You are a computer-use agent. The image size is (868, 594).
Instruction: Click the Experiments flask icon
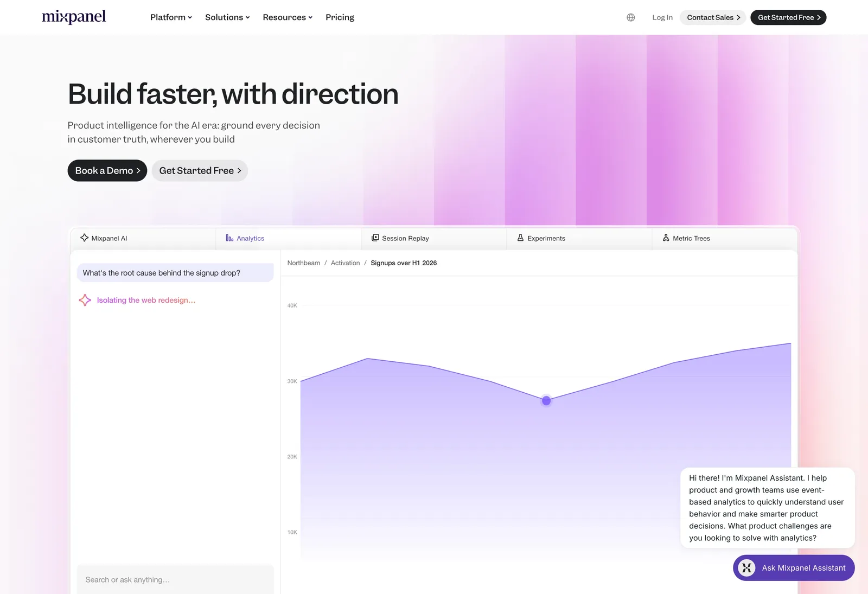point(520,238)
